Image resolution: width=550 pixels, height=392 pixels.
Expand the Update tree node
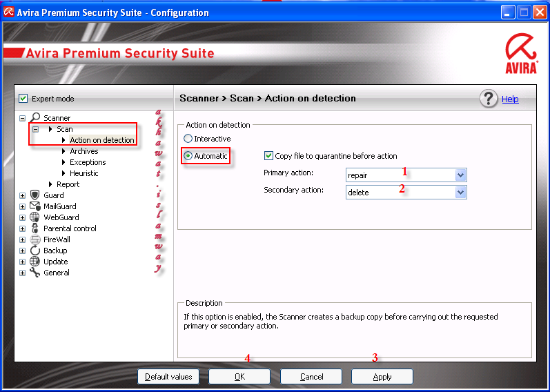click(23, 262)
